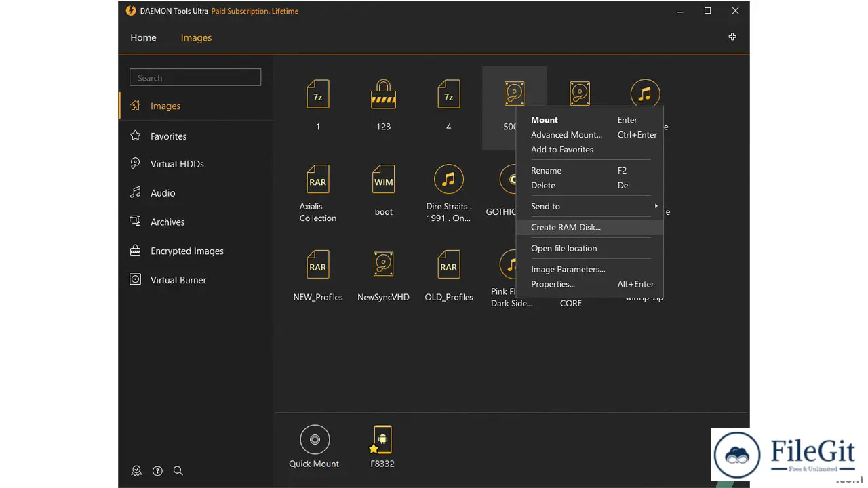Click the Virtual HDDs sidebar icon
This screenshot has width=868, height=488.
(136, 163)
